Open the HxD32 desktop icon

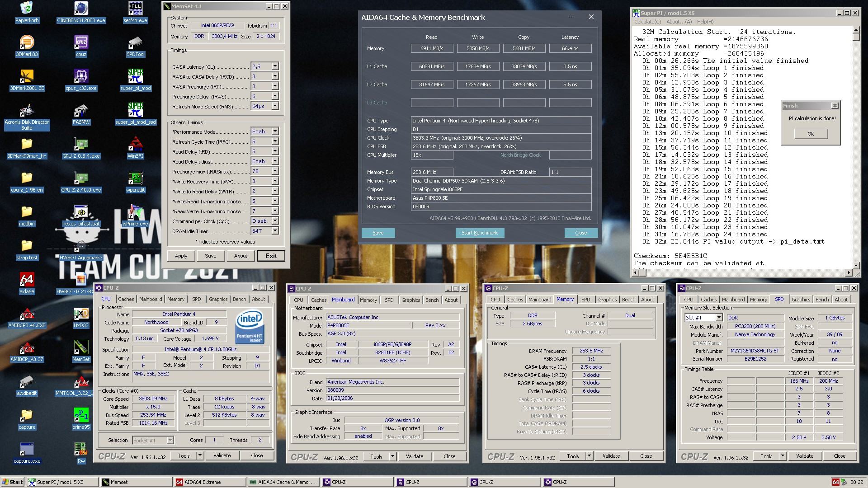pyautogui.click(x=81, y=314)
